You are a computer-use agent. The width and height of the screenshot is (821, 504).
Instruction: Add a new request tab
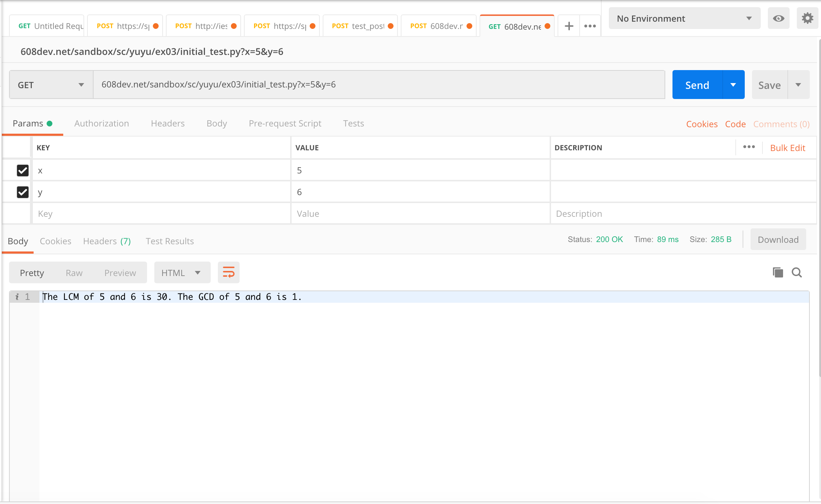coord(569,26)
